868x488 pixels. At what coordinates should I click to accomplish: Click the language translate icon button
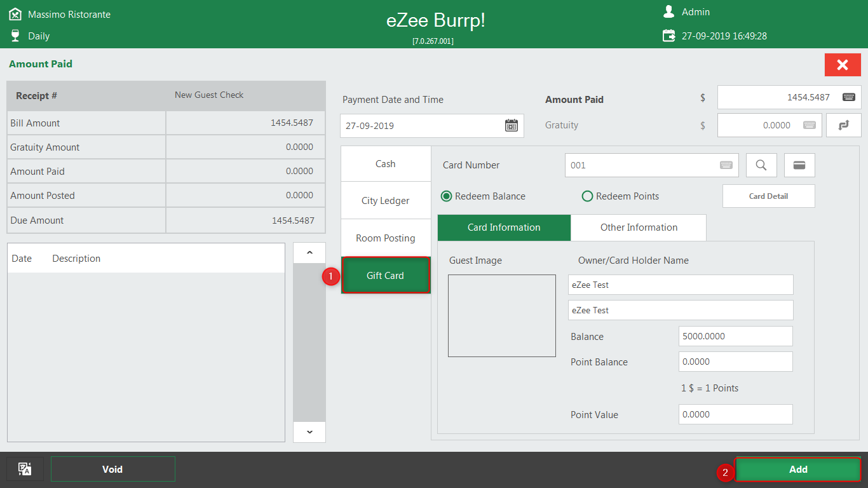25,469
